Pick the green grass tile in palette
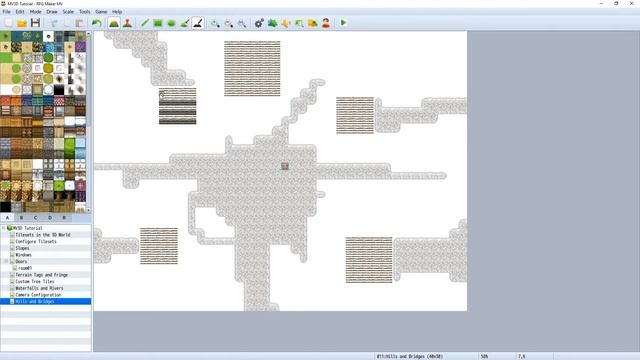 coord(6,58)
